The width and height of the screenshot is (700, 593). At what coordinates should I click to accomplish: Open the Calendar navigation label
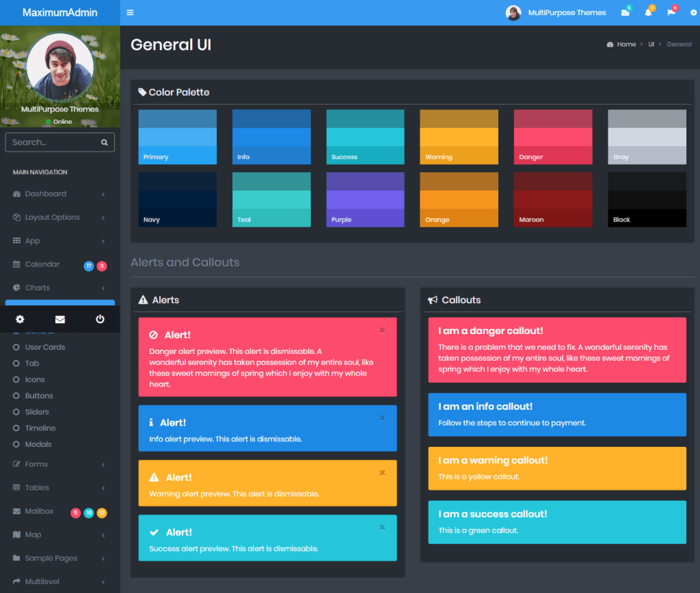[42, 264]
